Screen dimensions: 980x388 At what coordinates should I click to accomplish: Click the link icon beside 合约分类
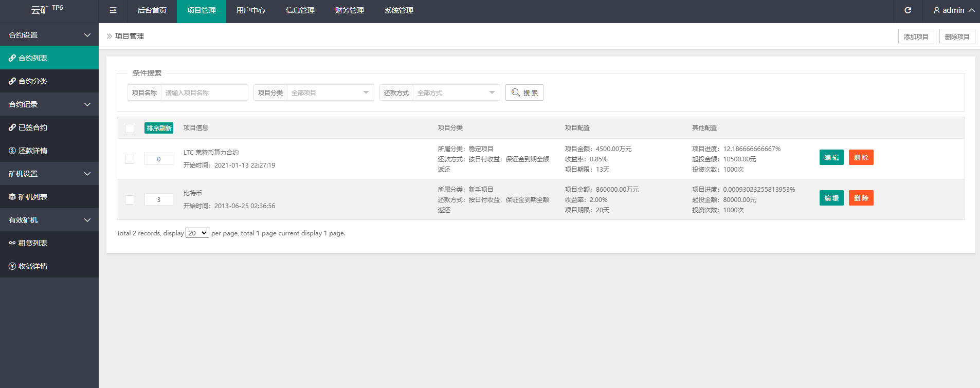[12, 81]
